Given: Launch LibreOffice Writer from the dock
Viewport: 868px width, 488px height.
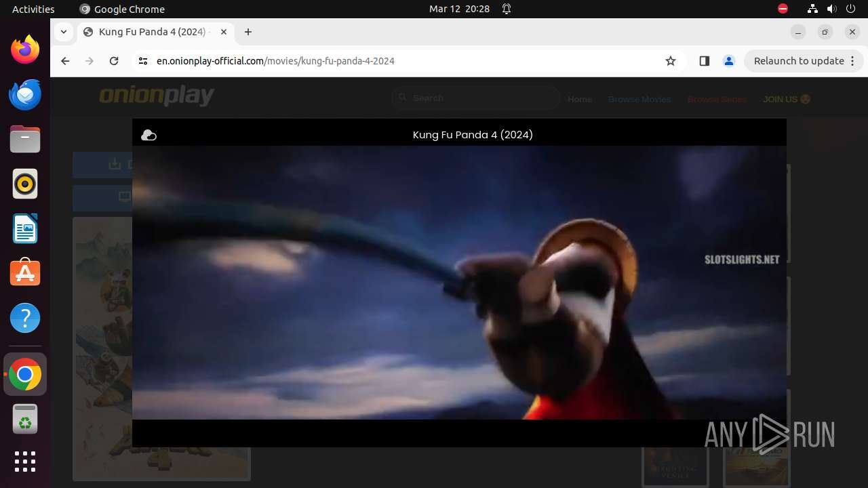Looking at the screenshot, I should coord(25,228).
